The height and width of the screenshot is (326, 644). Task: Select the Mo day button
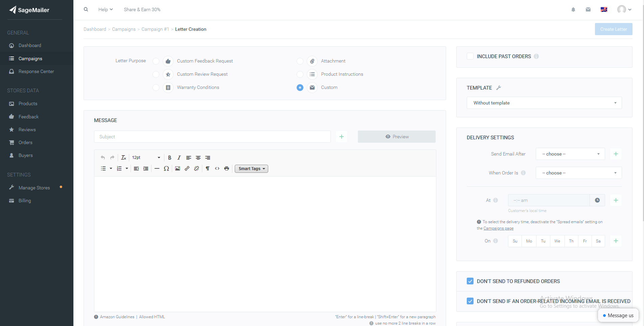529,241
